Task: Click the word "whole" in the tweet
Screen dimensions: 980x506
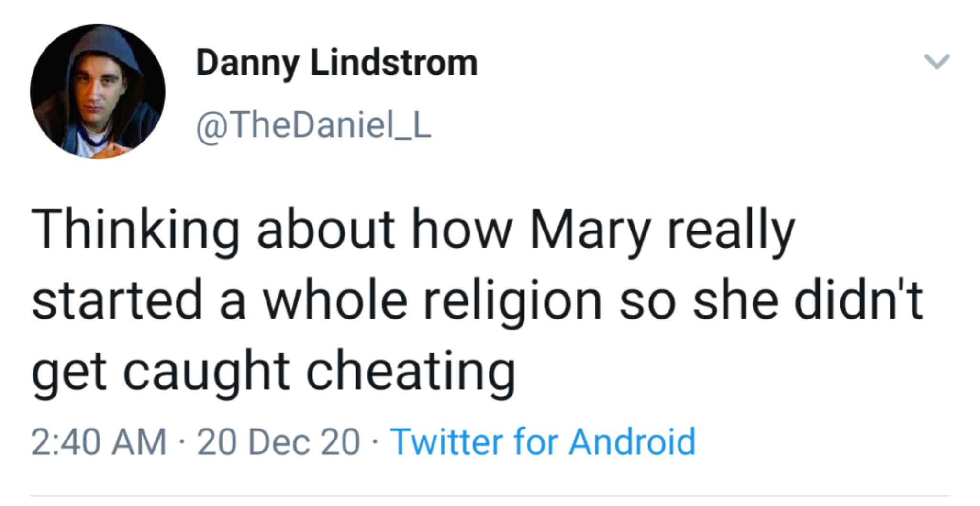Action: click(x=335, y=301)
